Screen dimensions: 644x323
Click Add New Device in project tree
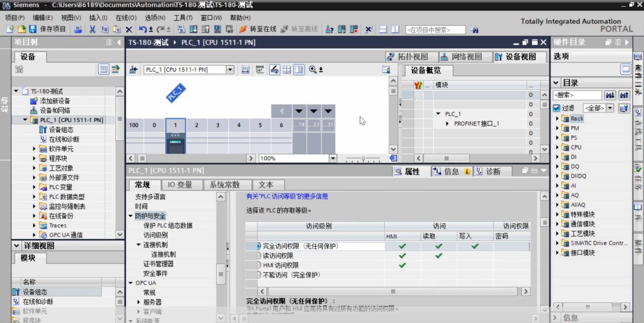pyautogui.click(x=54, y=101)
